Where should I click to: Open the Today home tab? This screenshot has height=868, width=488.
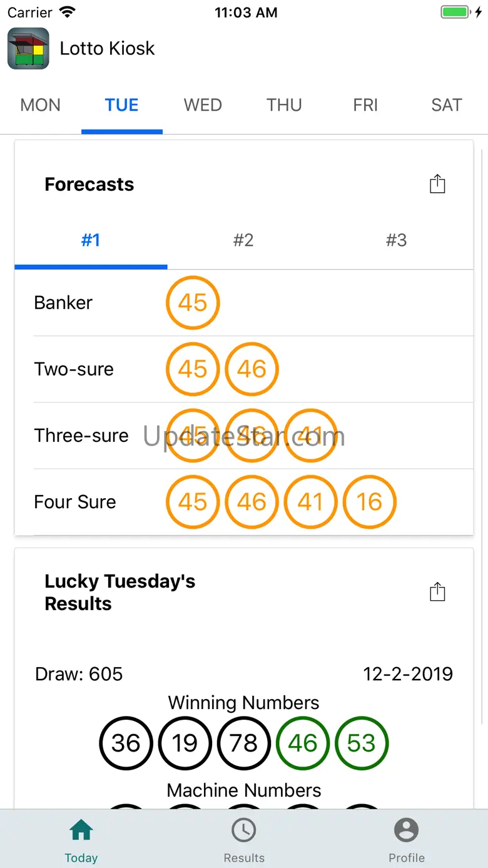coord(81,839)
